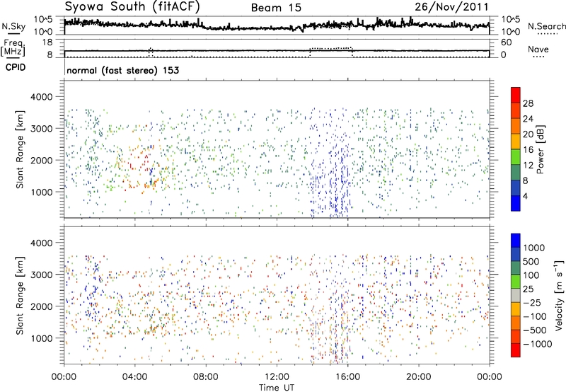Screen dimensions: 566x392
Task: Click the '60' Nave axis label
Action: [506, 42]
